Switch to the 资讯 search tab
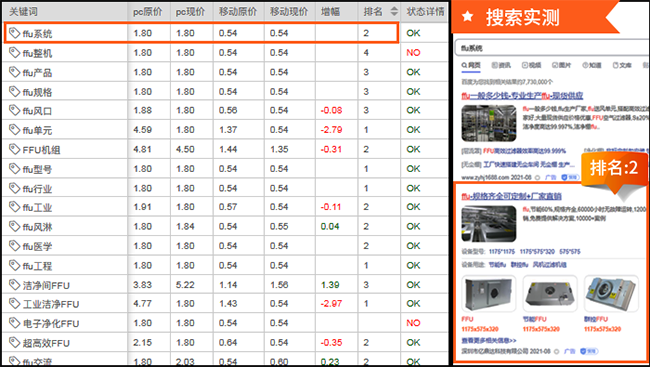The width and height of the screenshot is (650, 367). (x=501, y=65)
